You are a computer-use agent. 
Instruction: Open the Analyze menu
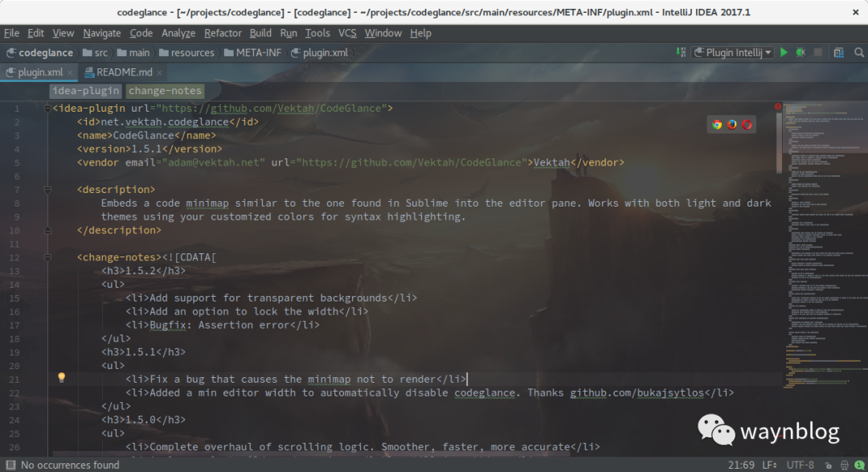click(178, 33)
